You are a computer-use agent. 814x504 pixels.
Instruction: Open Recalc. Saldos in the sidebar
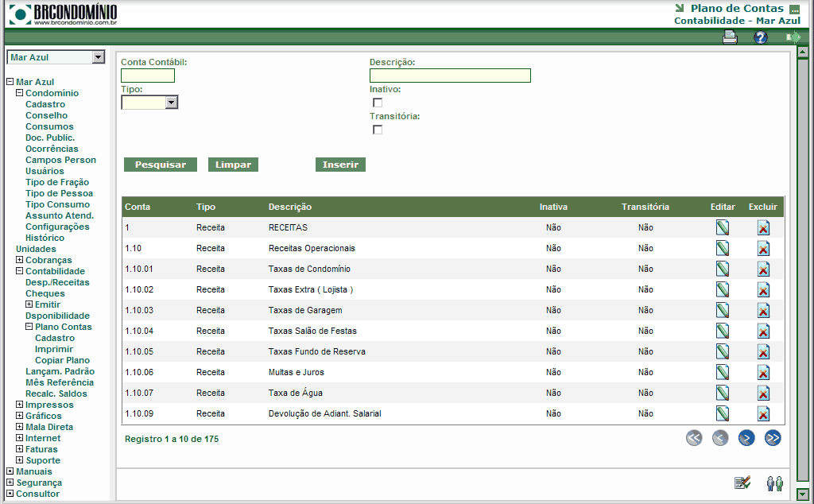pos(56,394)
